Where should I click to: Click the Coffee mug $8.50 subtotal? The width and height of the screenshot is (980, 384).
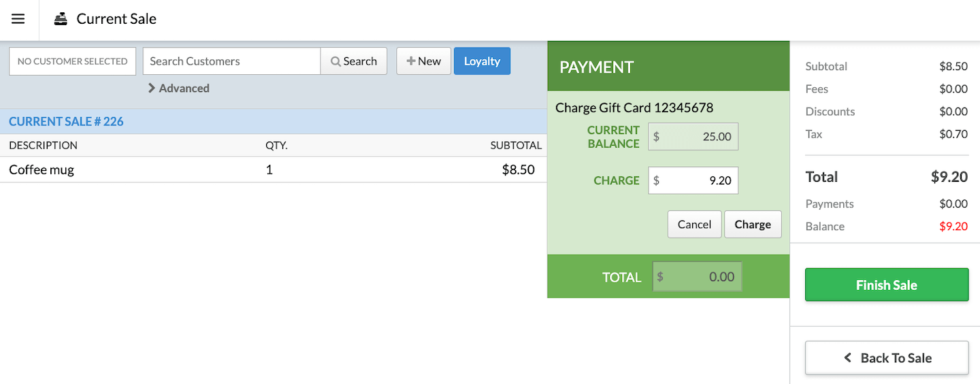point(518,170)
